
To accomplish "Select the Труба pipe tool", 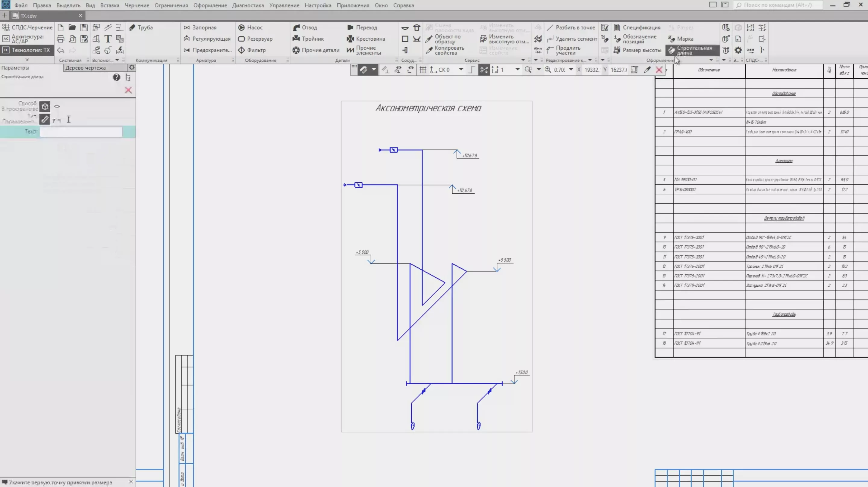I will [141, 27].
